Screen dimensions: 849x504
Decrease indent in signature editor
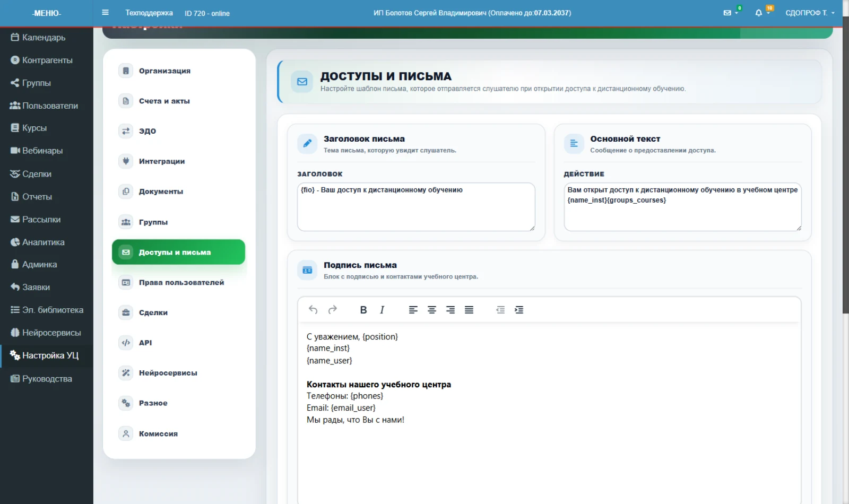click(x=500, y=310)
